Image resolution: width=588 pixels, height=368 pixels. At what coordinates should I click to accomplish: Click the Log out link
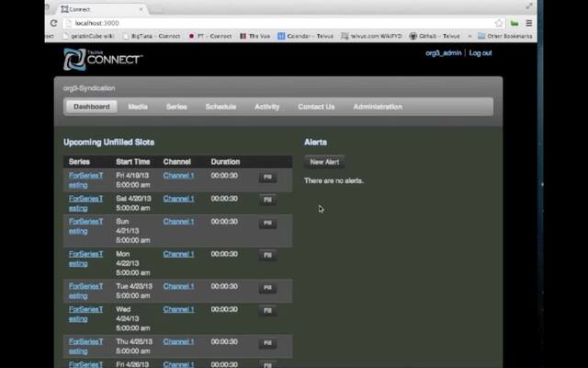click(x=481, y=53)
